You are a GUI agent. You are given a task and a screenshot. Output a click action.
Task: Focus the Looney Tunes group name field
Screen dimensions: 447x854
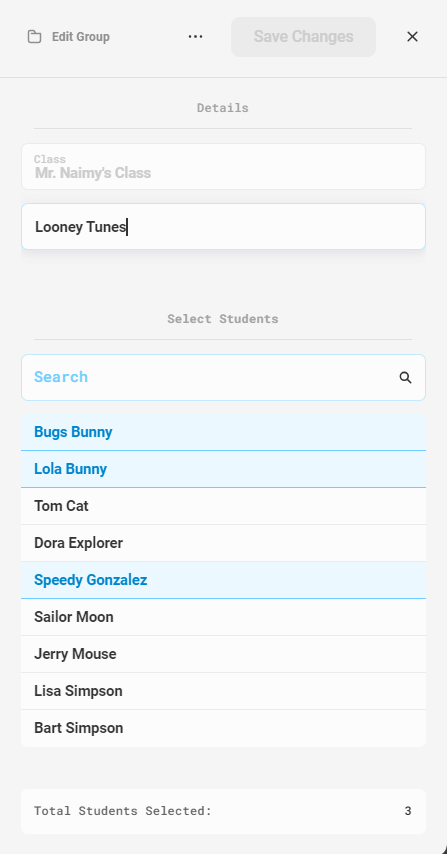tap(223, 227)
